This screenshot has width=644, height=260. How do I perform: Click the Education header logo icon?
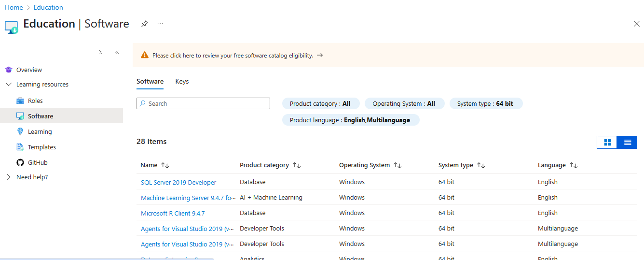coord(12,27)
